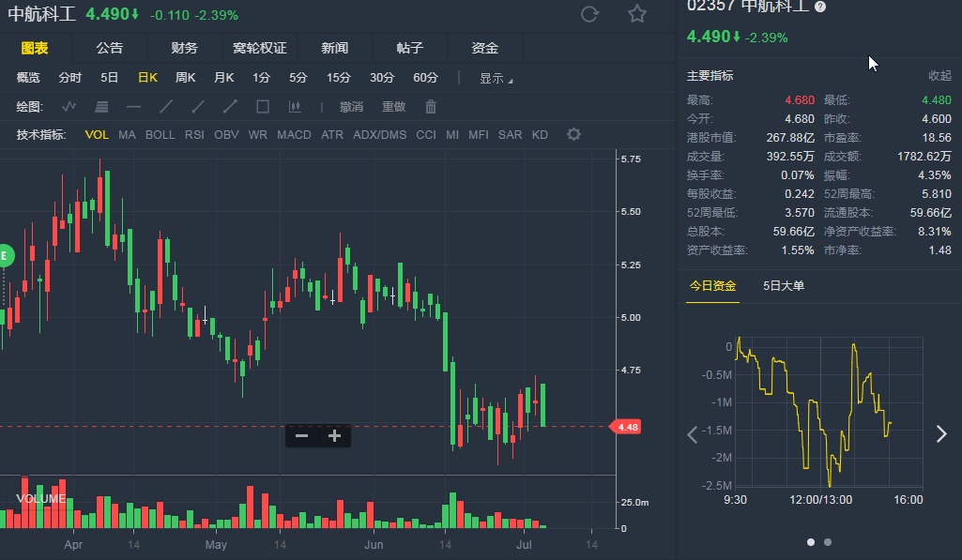Click the refresh quote icon
This screenshot has width=962, height=560.
pos(589,14)
